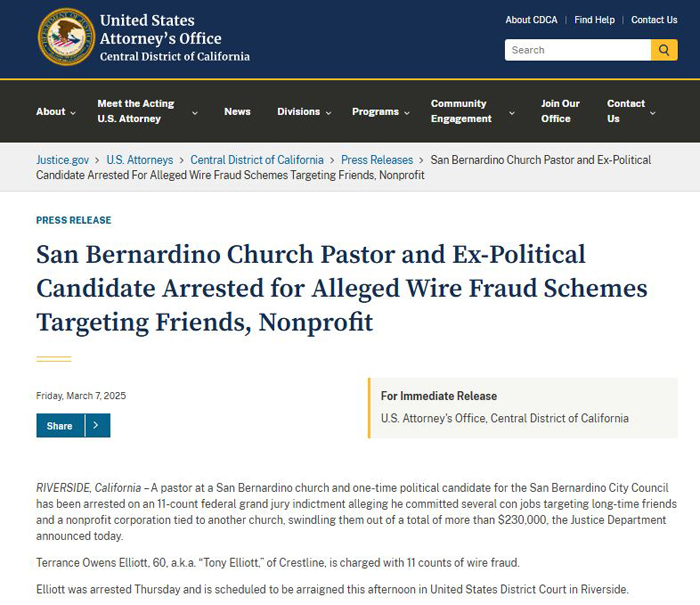The width and height of the screenshot is (700, 605).
Task: Expand the Community Engagement menu chevron
Action: [x=512, y=113]
